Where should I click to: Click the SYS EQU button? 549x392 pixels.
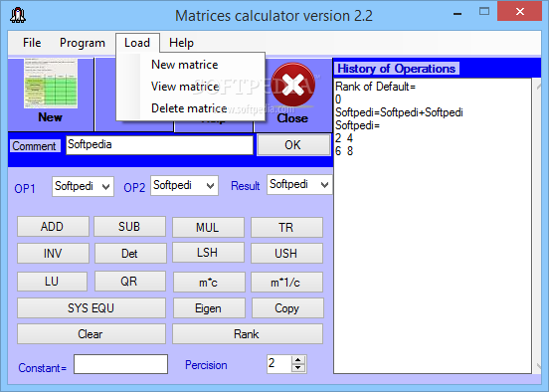91,307
